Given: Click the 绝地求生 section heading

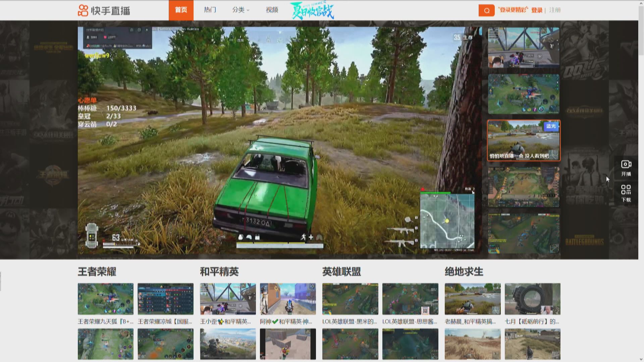Looking at the screenshot, I should point(464,271).
